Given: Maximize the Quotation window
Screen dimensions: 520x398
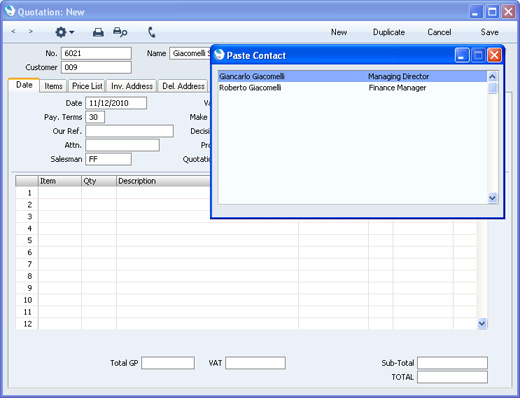Looking at the screenshot, I should coord(492,12).
